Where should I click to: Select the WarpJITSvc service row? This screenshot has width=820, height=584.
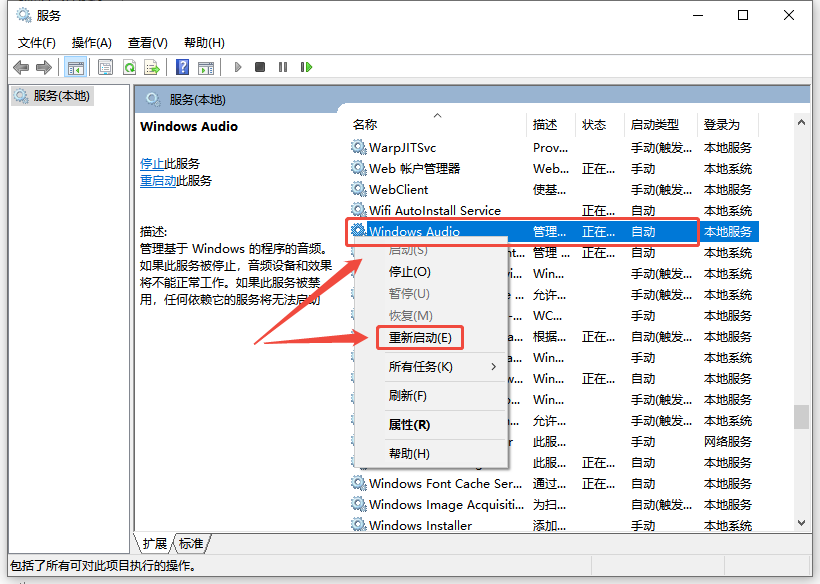554,147
